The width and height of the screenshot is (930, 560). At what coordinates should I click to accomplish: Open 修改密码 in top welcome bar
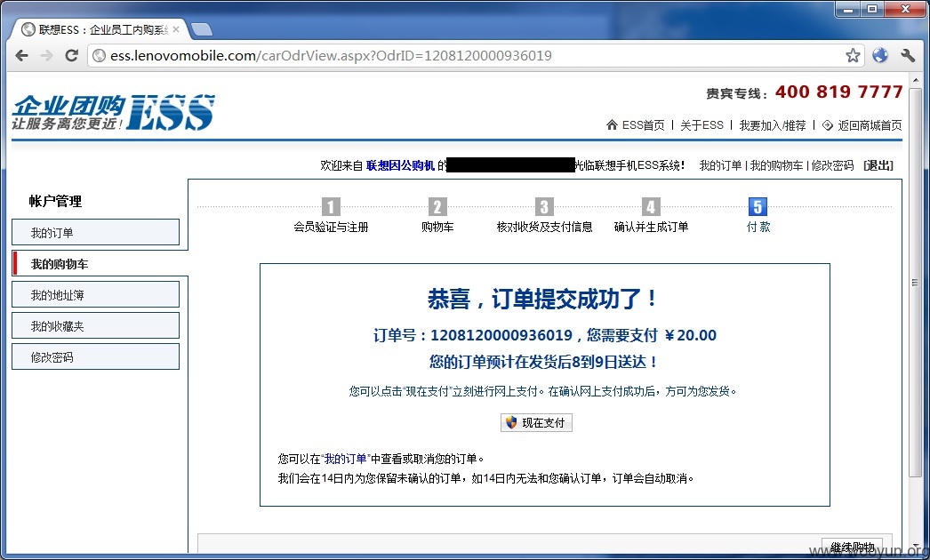point(832,165)
